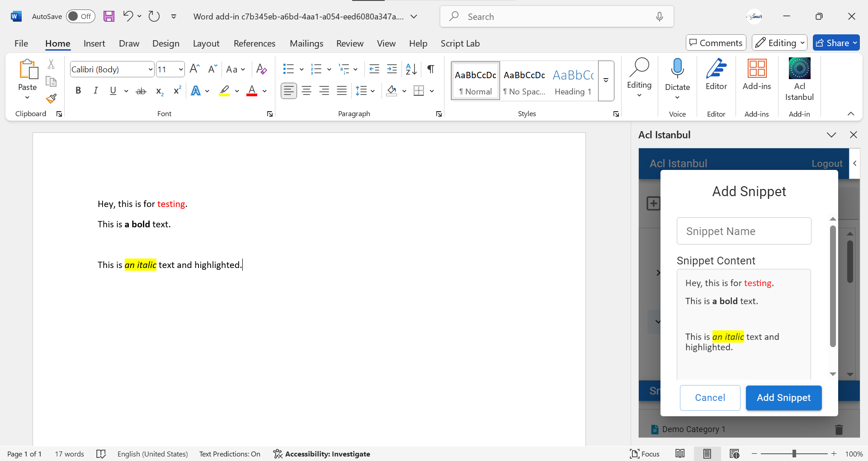The image size is (868, 461).
Task: Apply the red font color swatch
Action: coord(252,91)
